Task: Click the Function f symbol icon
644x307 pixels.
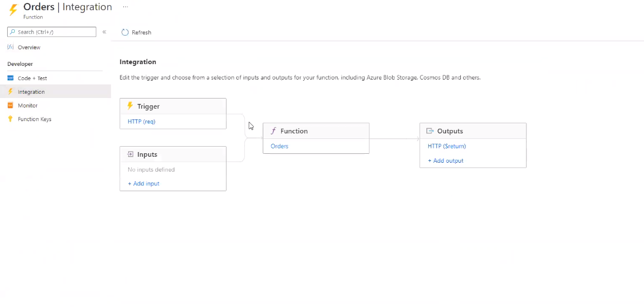Action: pos(273,131)
